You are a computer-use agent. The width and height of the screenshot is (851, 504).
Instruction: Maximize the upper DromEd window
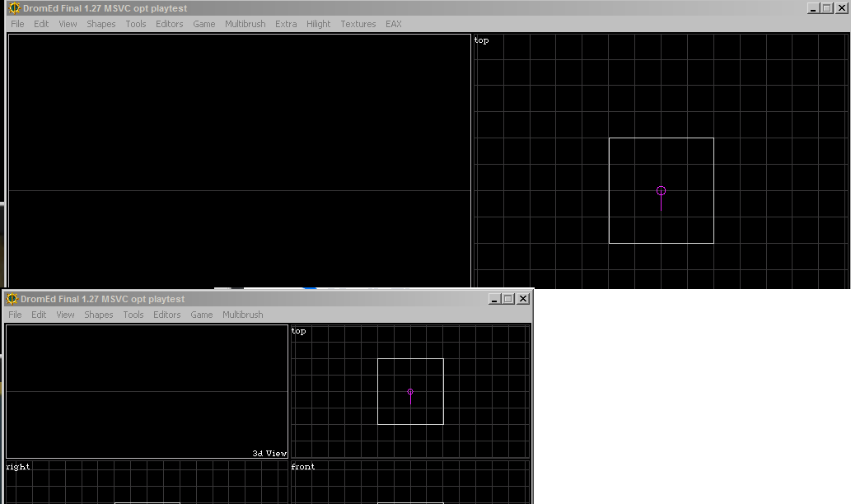pyautogui.click(x=826, y=8)
